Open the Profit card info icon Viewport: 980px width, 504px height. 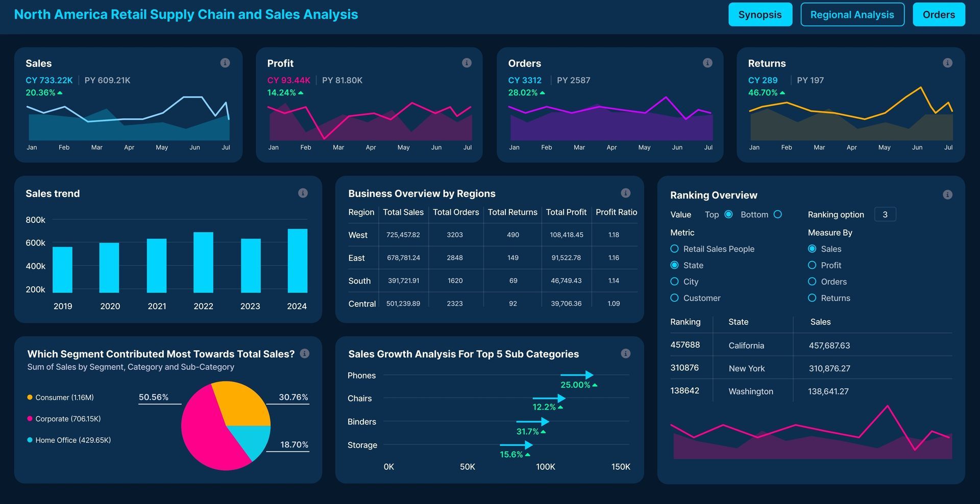pyautogui.click(x=467, y=63)
